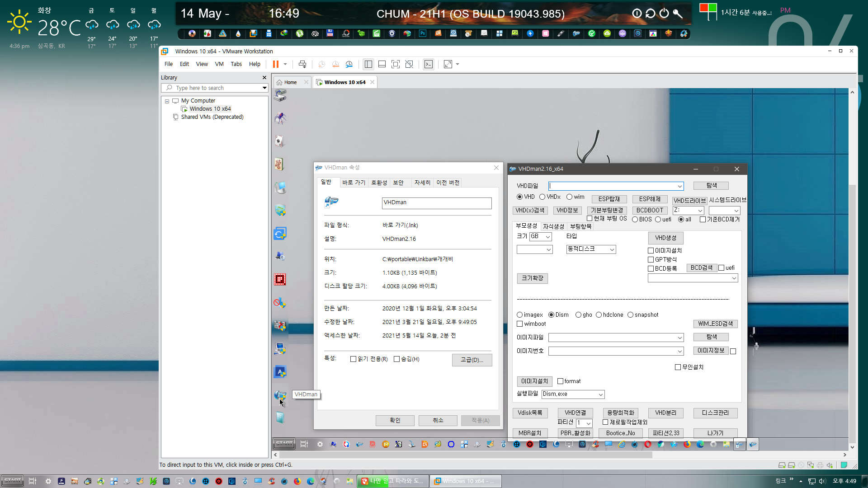This screenshot has width=868, height=488.
Task: Open the GB size unit dropdown
Action: click(547, 237)
